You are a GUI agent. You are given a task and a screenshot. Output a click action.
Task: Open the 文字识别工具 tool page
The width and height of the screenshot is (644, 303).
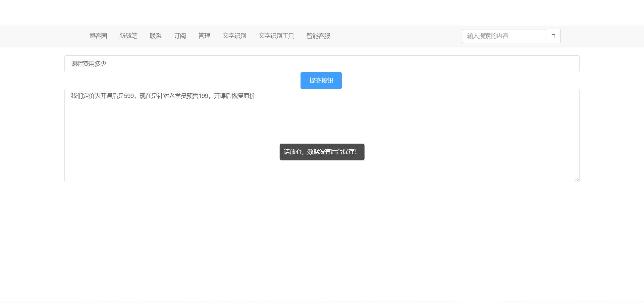tap(276, 36)
